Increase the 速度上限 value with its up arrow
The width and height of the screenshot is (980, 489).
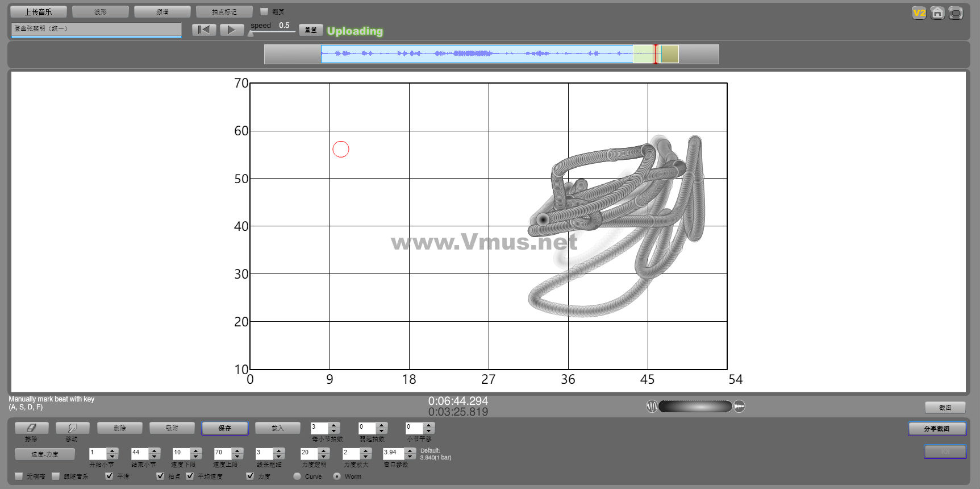237,450
